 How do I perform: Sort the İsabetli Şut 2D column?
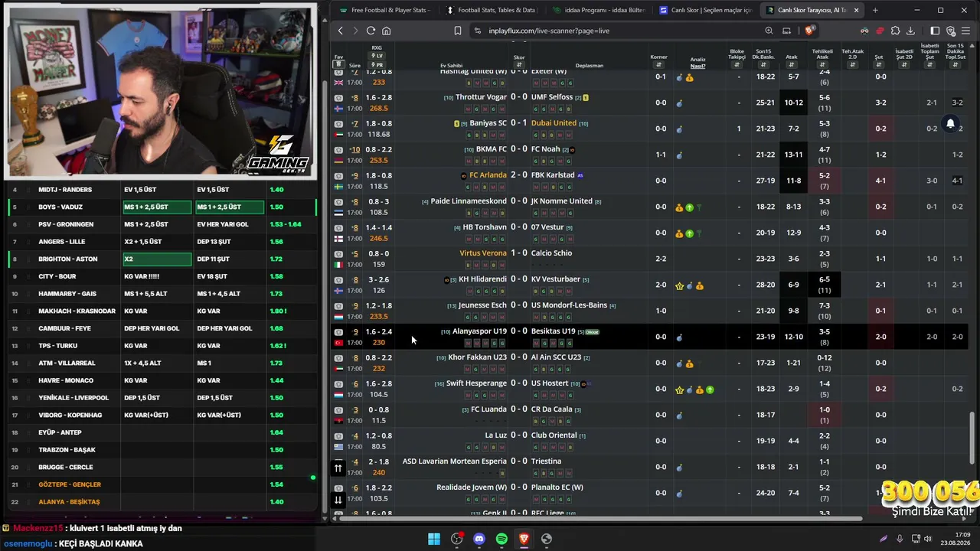904,65
